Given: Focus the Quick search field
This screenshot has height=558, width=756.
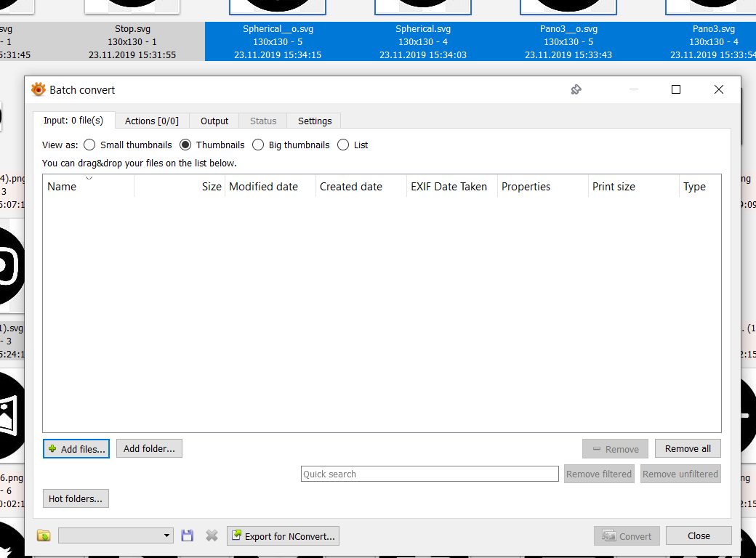Looking at the screenshot, I should (x=430, y=474).
